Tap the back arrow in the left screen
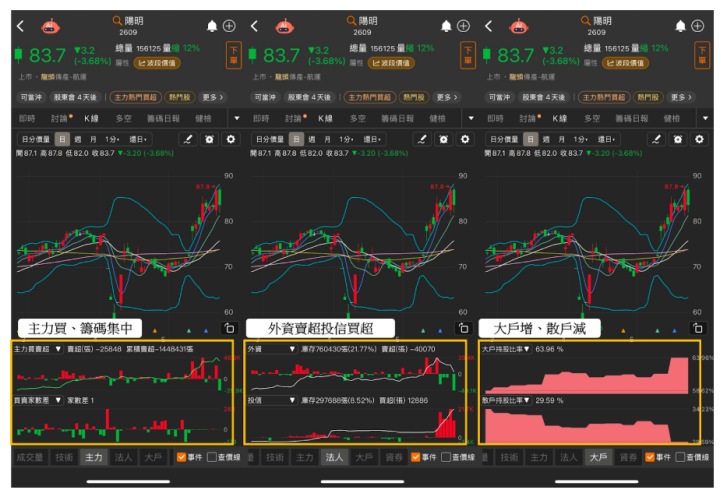 coord(21,26)
